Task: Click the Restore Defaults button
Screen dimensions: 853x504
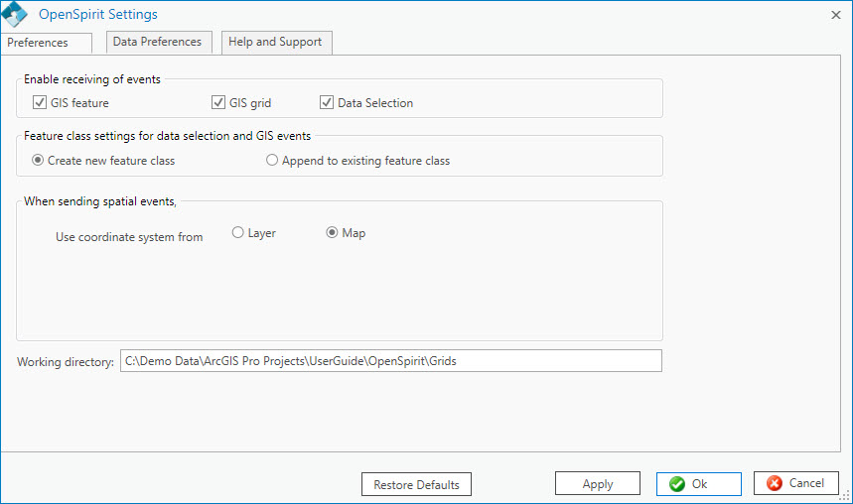Action: pyautogui.click(x=416, y=484)
